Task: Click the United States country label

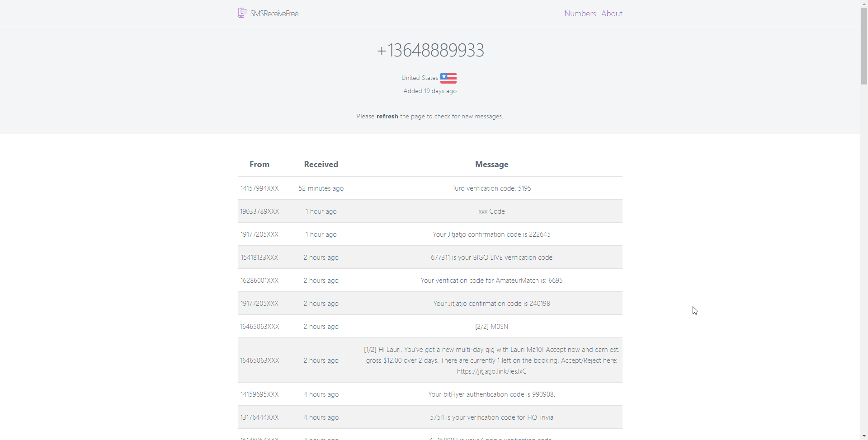Action: tap(420, 78)
